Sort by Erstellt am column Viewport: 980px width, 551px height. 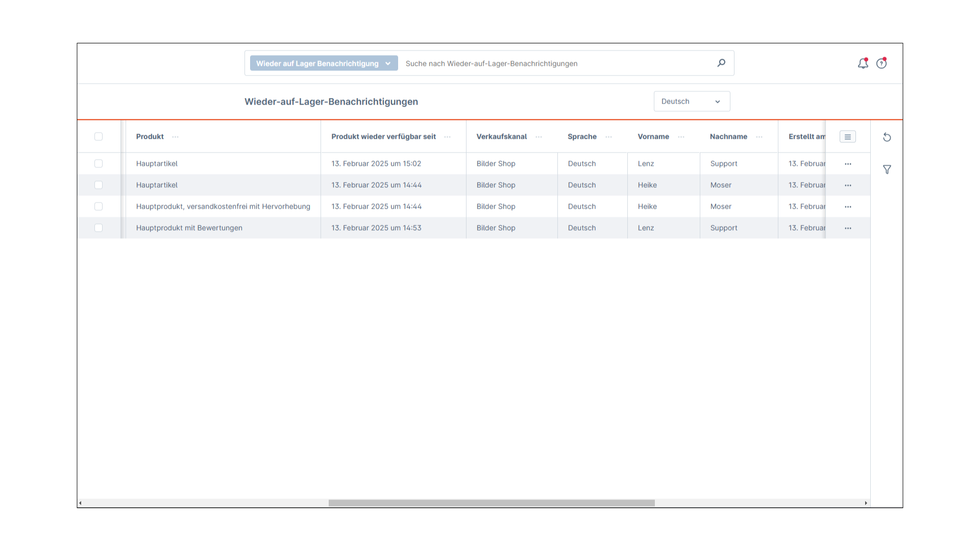coord(806,136)
